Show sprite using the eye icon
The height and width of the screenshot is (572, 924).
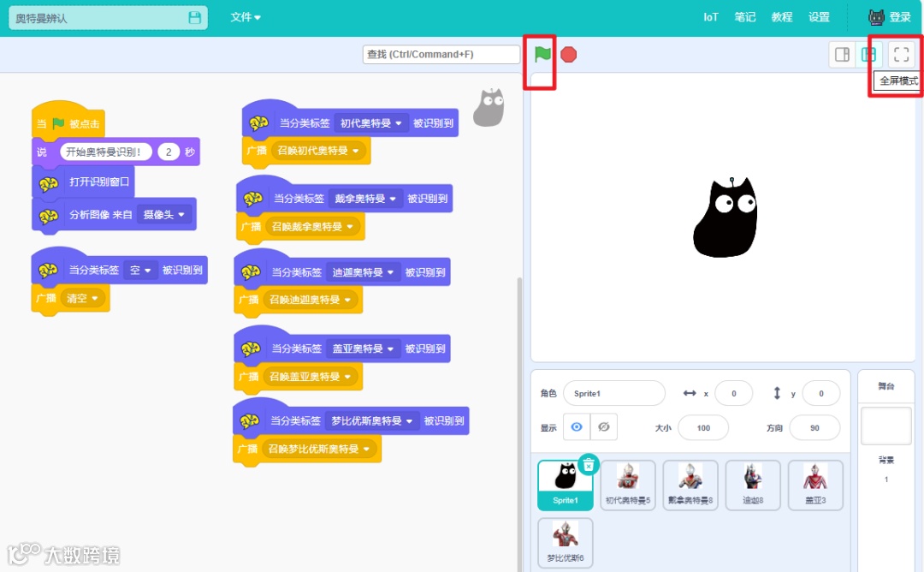click(x=577, y=427)
